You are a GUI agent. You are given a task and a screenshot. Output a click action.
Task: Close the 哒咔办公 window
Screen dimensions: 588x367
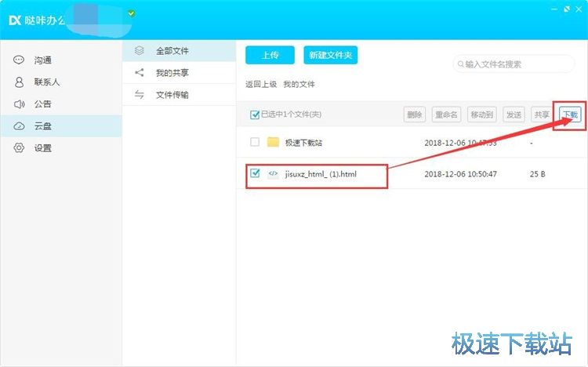click(579, 9)
